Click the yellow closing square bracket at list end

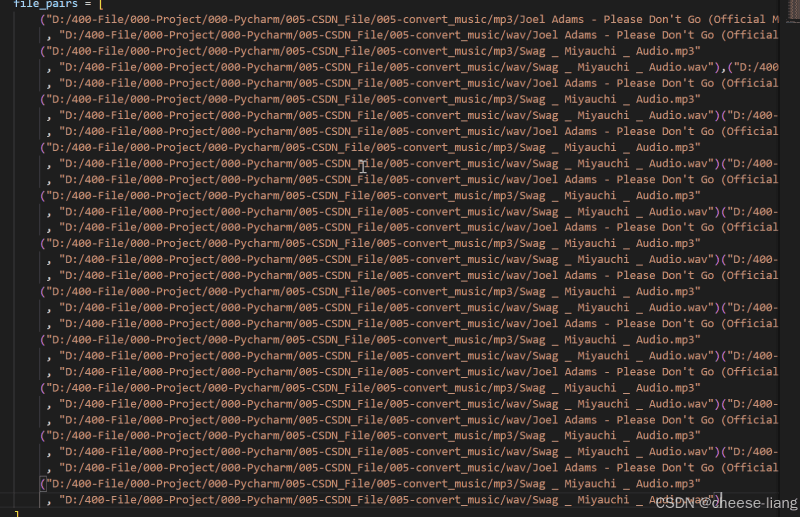(x=16, y=513)
